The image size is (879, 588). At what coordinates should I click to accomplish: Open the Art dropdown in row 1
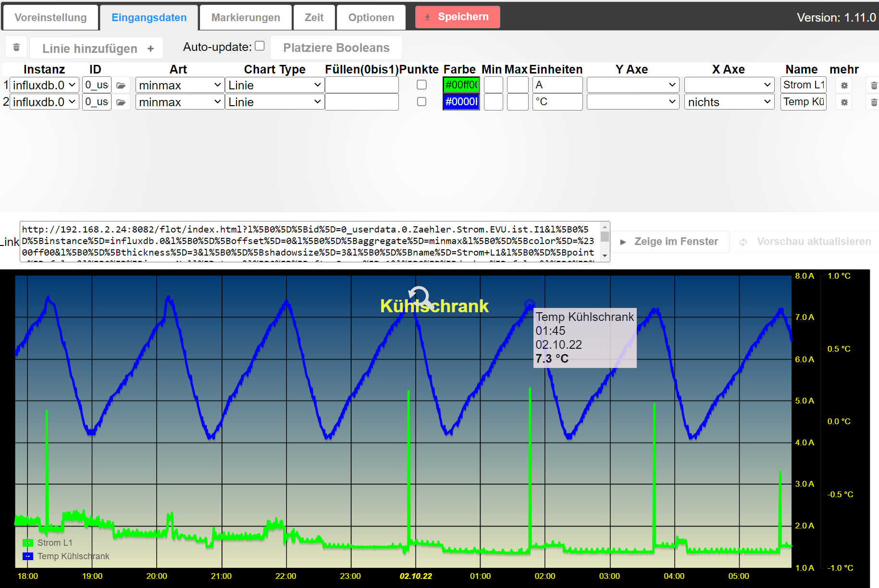180,86
